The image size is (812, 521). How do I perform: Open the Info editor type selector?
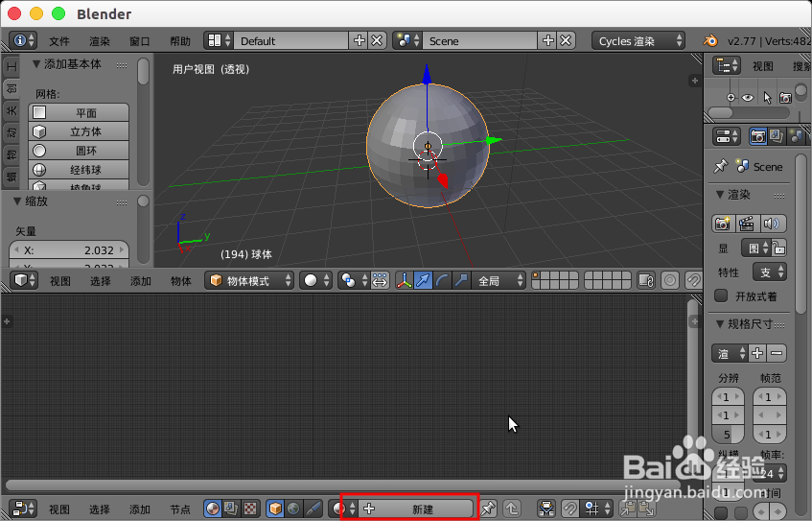click(x=23, y=40)
